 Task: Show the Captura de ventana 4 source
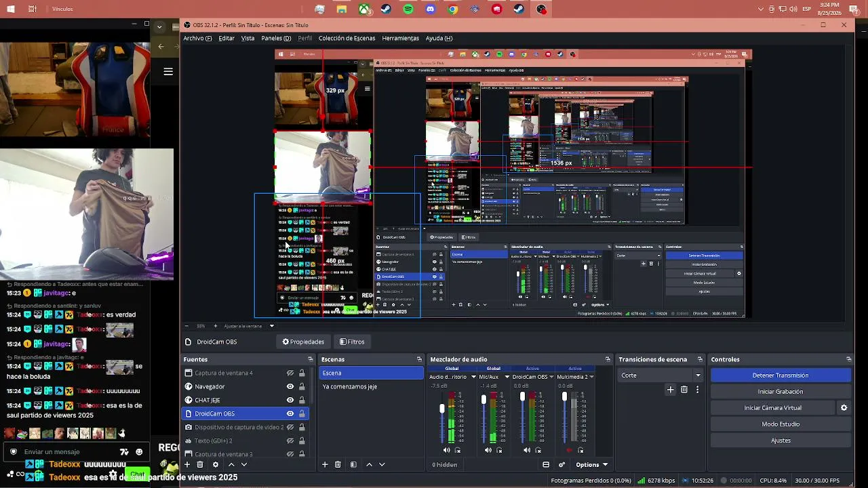click(x=290, y=373)
